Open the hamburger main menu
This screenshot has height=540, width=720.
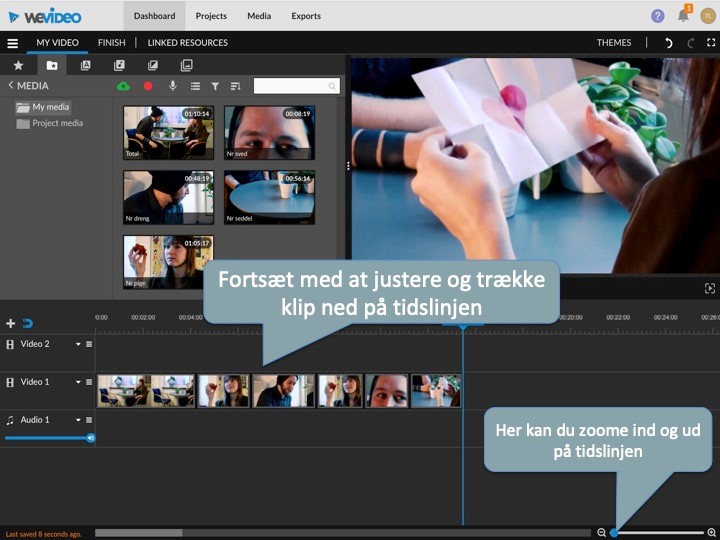[12, 43]
